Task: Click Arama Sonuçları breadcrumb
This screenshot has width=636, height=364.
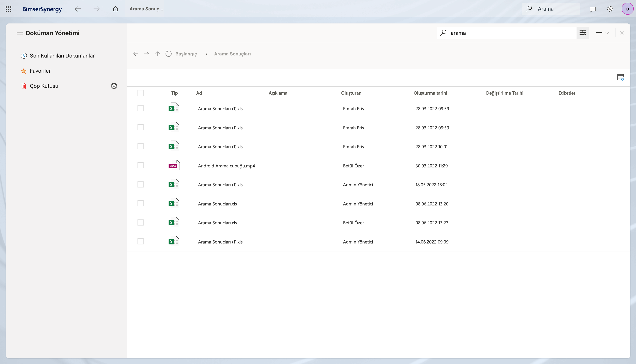Action: (232, 54)
